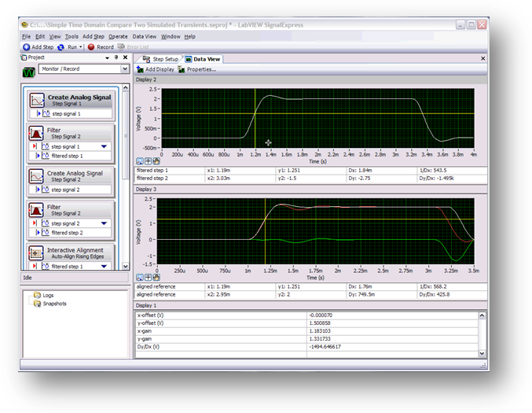The image size is (532, 413).
Task: Select the Snapshots folder
Action: click(x=53, y=303)
